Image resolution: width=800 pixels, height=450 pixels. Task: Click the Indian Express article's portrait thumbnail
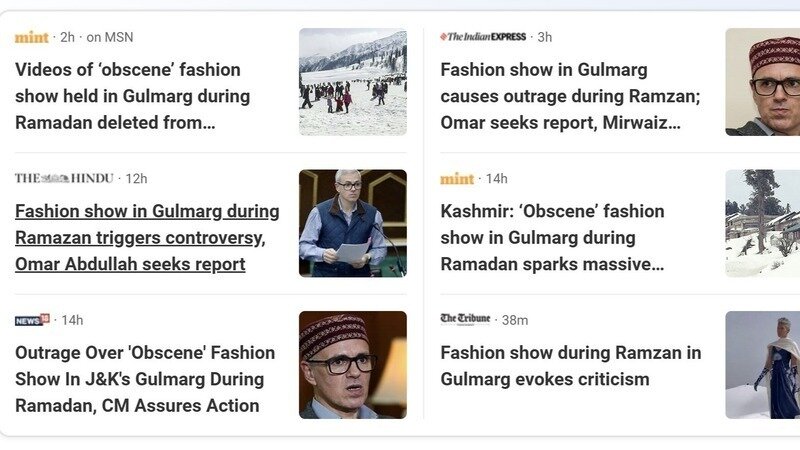[762, 82]
